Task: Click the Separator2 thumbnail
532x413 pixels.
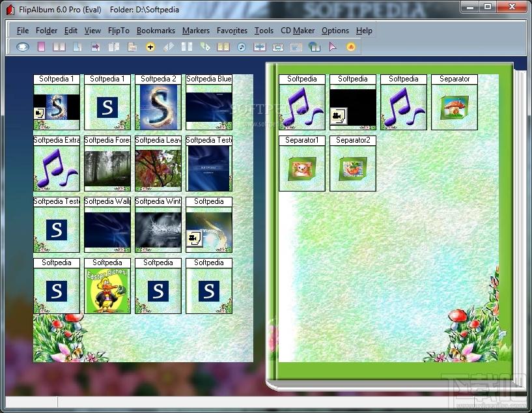Action: (353, 168)
